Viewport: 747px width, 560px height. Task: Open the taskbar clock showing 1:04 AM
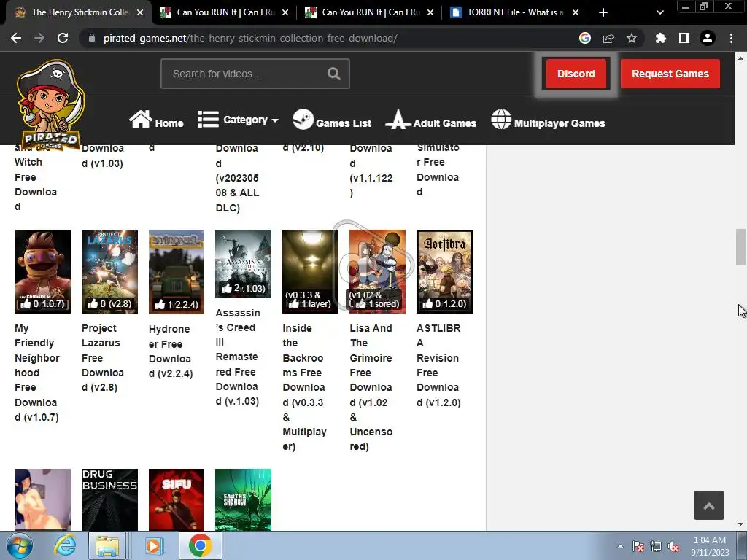click(710, 546)
